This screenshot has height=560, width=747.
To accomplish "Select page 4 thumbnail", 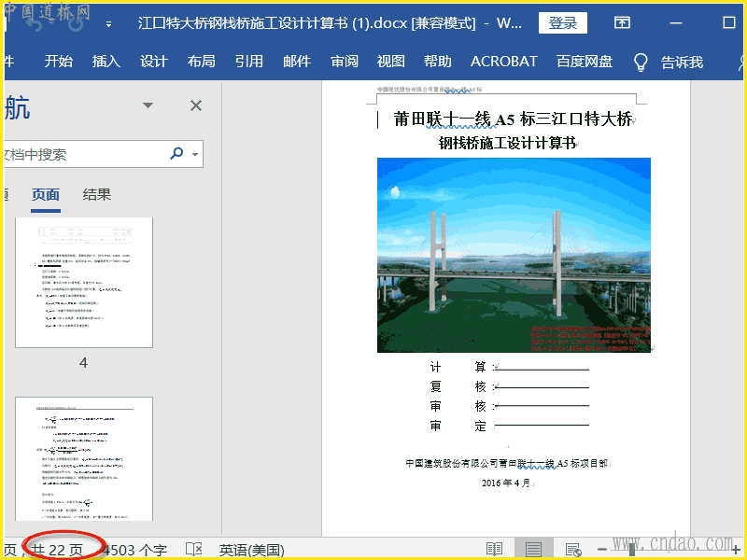I will click(84, 283).
